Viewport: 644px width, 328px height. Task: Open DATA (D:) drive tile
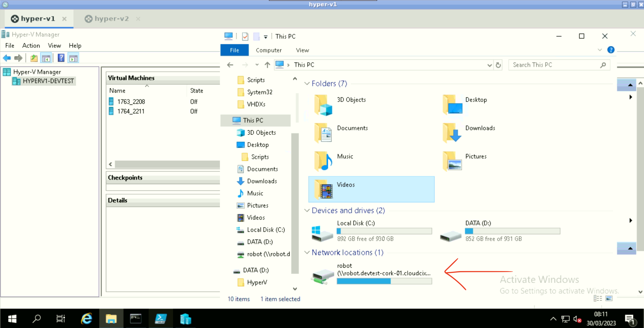(499, 231)
